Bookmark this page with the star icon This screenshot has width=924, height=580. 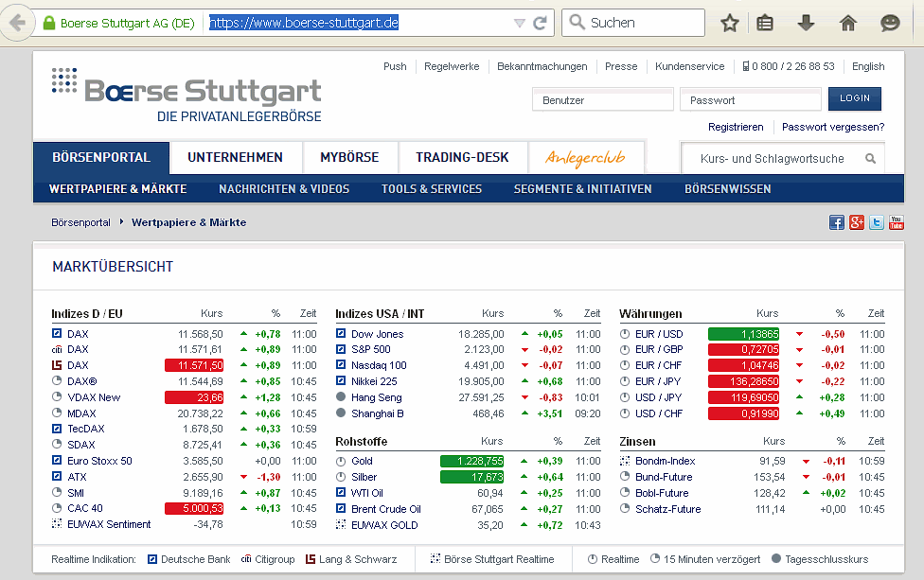tap(730, 23)
